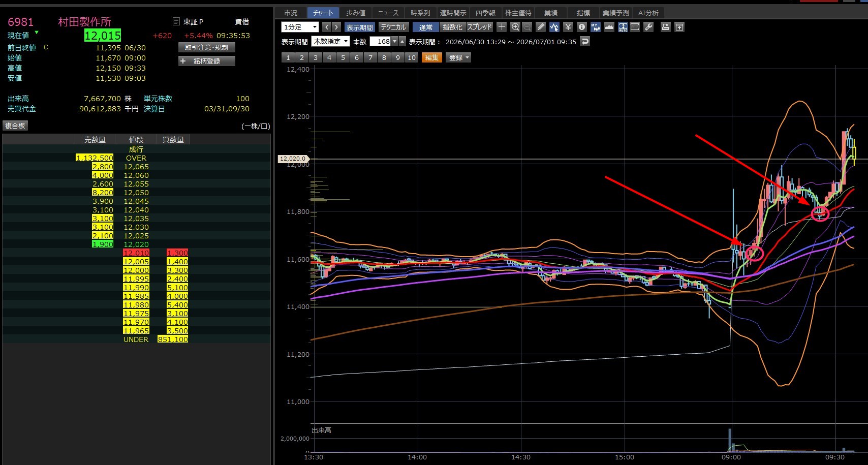The height and width of the screenshot is (465, 868).
Task: Select the 指数化 chart mode
Action: point(452,27)
